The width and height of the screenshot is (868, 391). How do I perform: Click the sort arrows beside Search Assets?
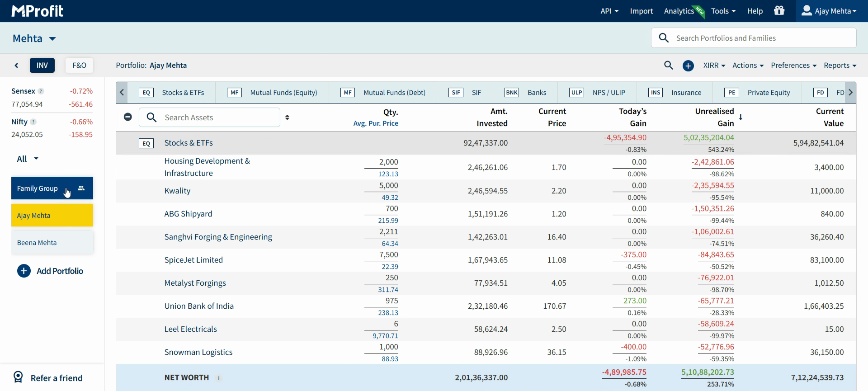(x=288, y=118)
